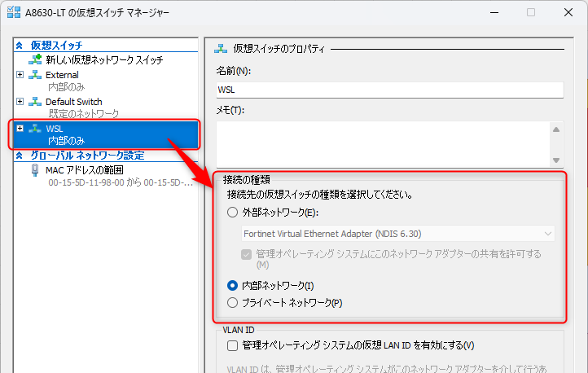
Task: Click the 仮想スイッチのプロパティ header icon
Action: pos(221,48)
